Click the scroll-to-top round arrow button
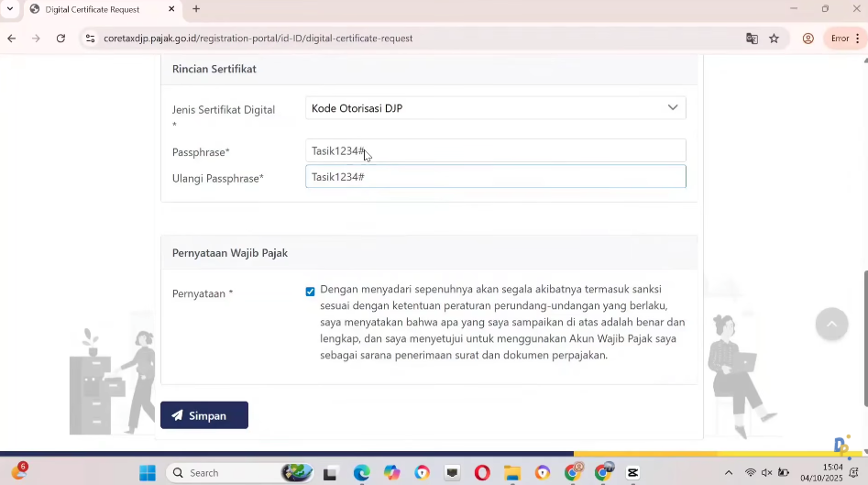 [831, 324]
